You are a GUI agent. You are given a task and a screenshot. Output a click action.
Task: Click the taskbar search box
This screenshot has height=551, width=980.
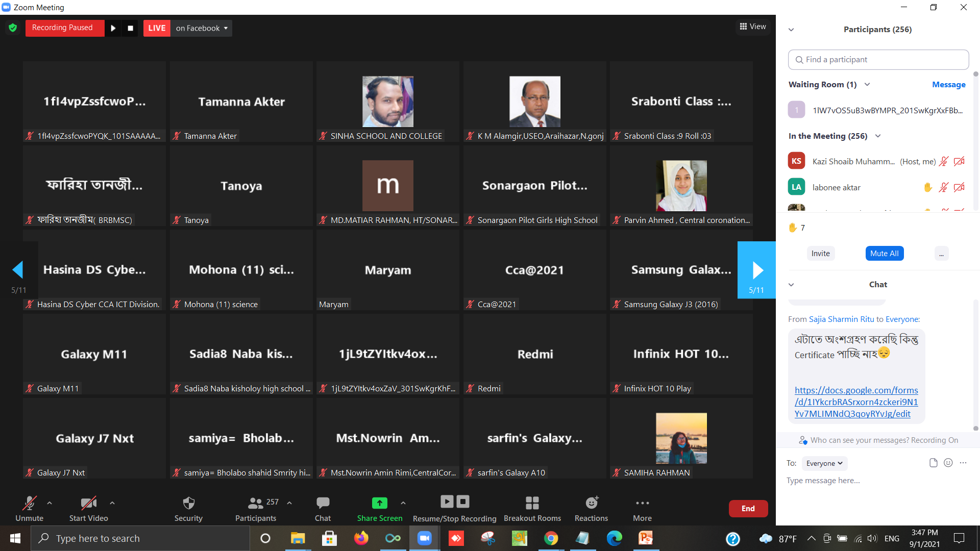(x=140, y=538)
